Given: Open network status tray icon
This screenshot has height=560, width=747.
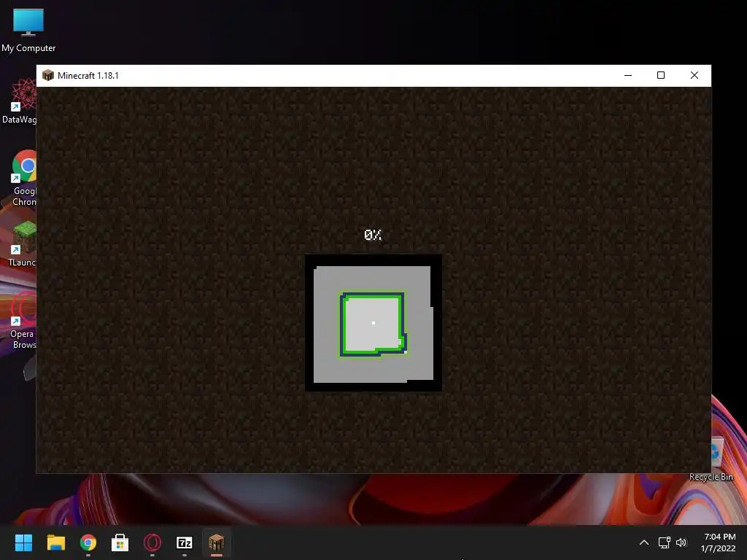Looking at the screenshot, I should 664,542.
